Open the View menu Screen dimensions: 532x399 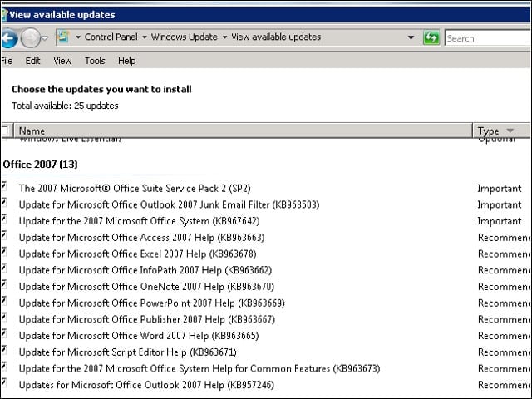click(x=62, y=61)
